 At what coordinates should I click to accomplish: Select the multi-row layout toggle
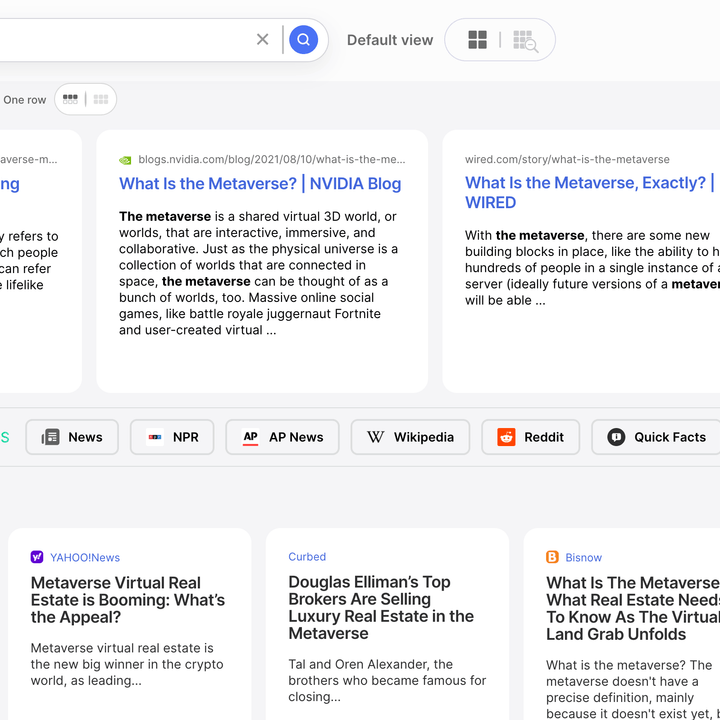(x=101, y=99)
